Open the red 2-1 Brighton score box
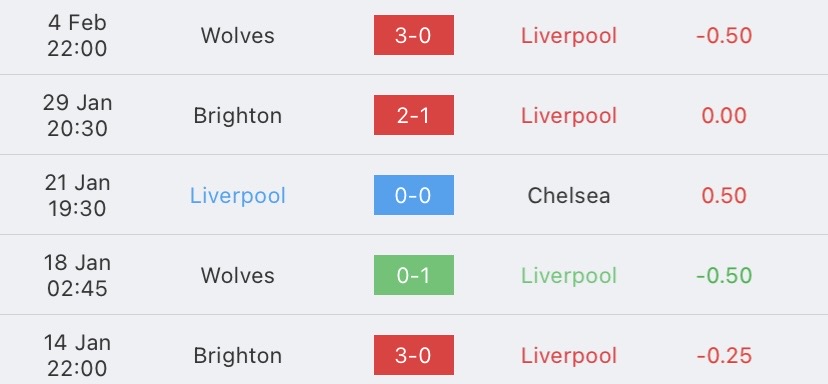The width and height of the screenshot is (828, 384). (x=413, y=115)
